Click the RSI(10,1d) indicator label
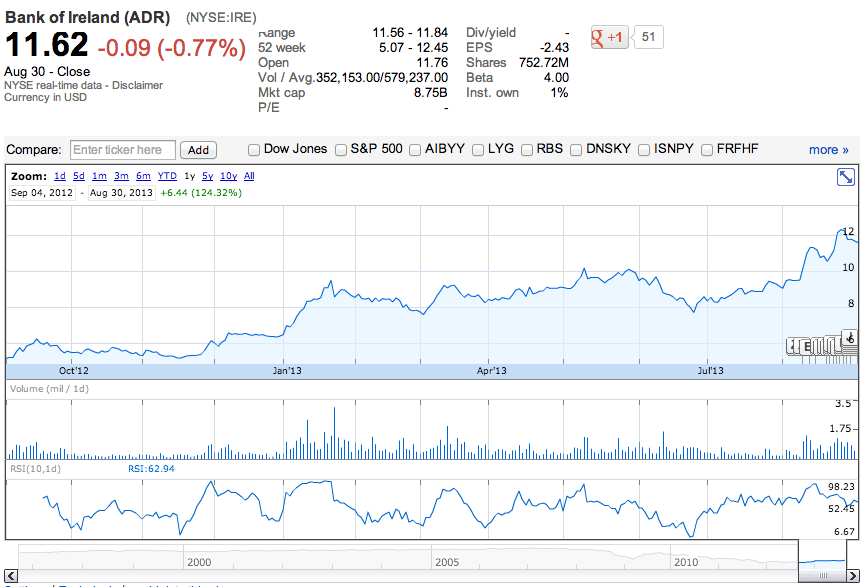863x587 pixels. 35,469
